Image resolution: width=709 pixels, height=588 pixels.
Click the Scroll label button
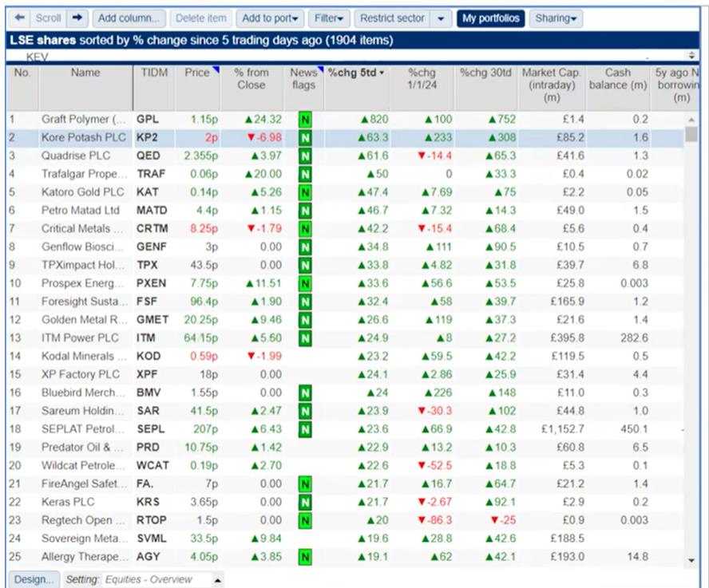tap(48, 18)
